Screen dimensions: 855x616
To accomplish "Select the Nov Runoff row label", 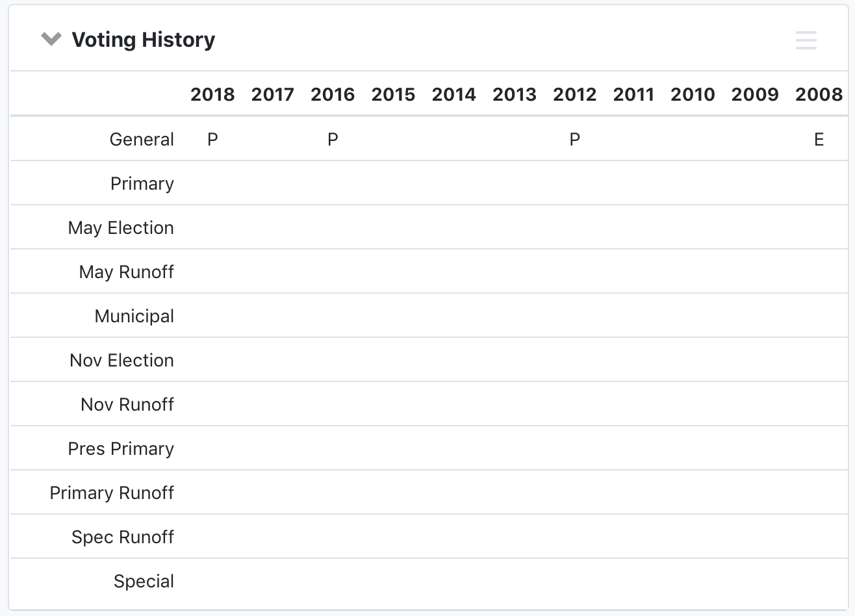I will 127,405.
